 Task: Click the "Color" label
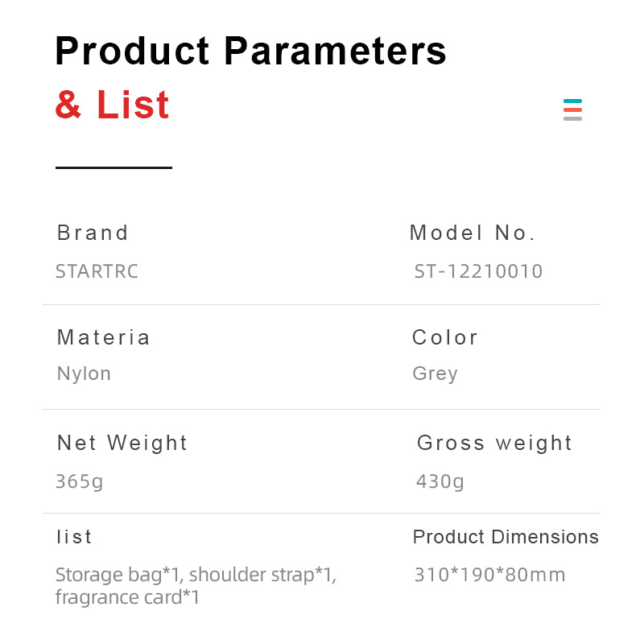(x=445, y=337)
